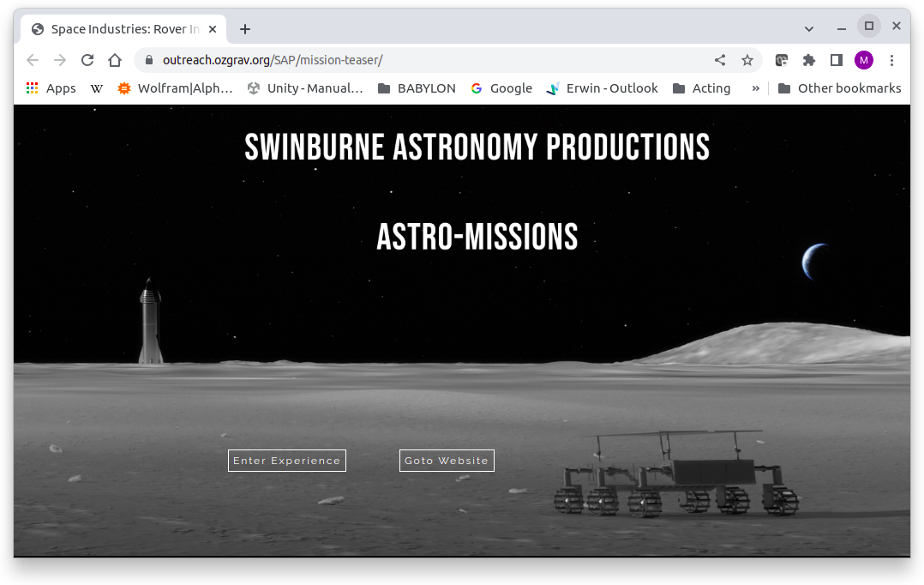
Task: Click the site security padlock icon
Action: [x=148, y=60]
